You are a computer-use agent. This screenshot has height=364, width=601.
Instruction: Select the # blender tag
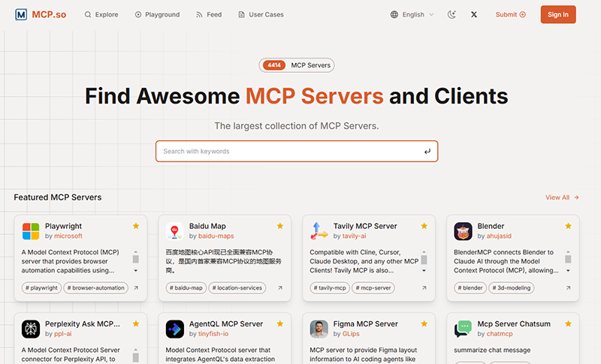point(470,288)
